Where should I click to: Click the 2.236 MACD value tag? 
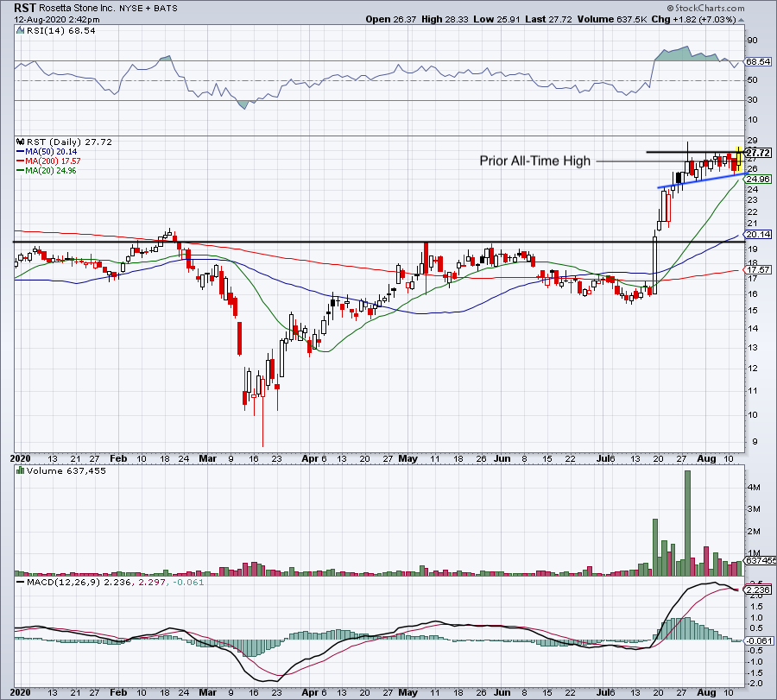coord(757,589)
